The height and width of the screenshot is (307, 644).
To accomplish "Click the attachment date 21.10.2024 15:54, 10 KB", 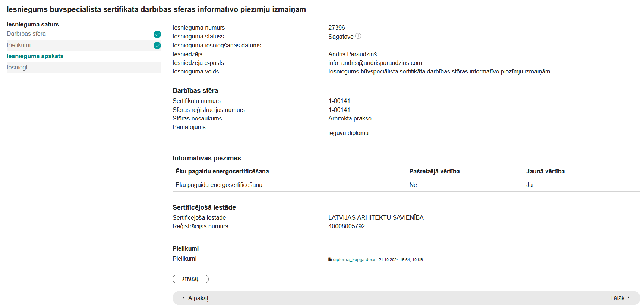I will 401,260.
